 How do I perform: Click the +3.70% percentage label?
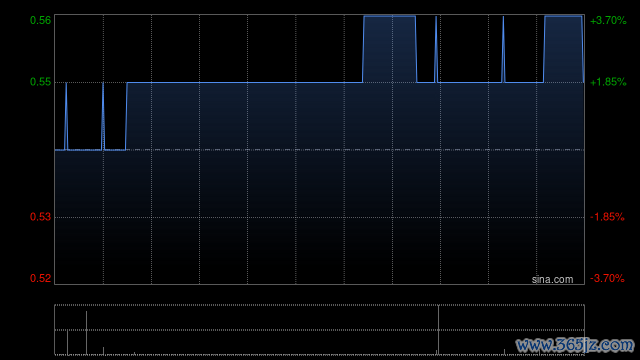(608, 20)
